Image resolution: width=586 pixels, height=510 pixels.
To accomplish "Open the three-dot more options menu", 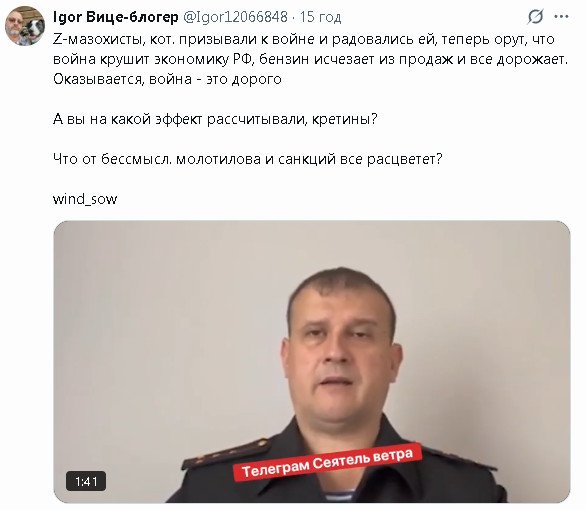I will (561, 17).
